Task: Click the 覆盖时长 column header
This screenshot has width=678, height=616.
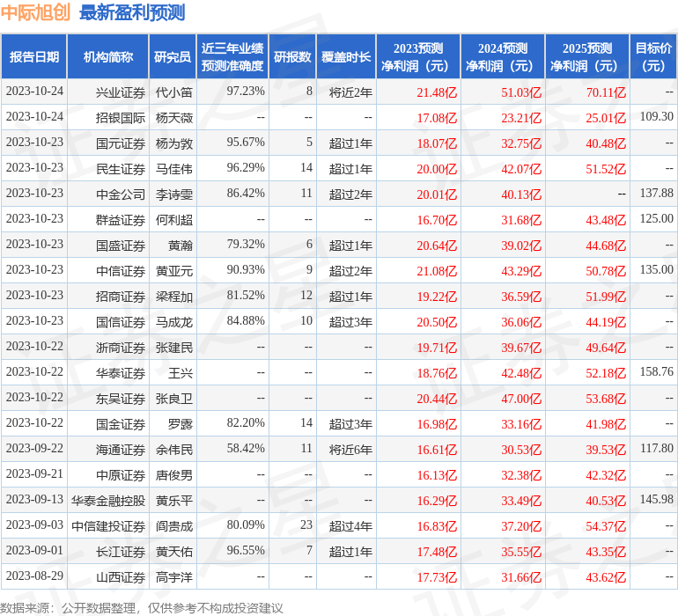Action: [346, 56]
